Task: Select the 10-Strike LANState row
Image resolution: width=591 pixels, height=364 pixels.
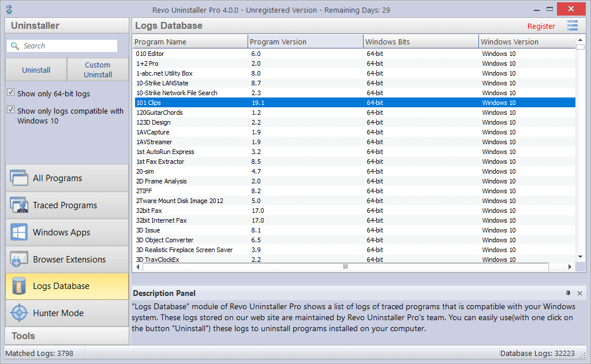Action: click(355, 83)
